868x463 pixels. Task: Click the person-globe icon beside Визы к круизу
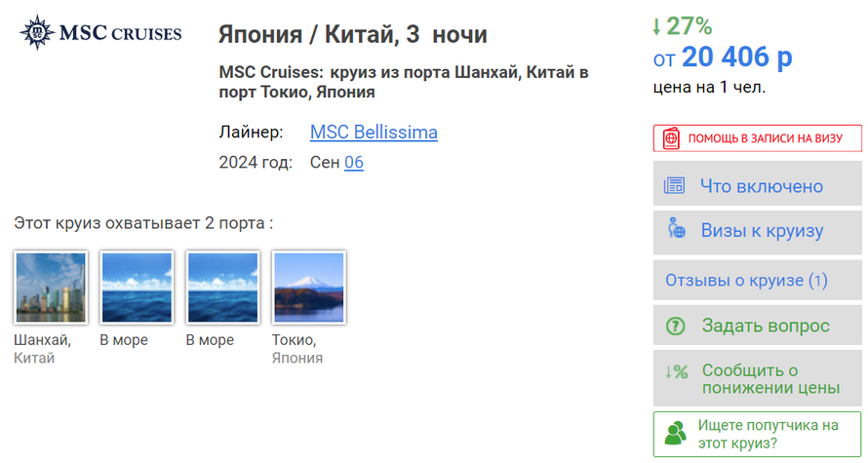point(677,228)
